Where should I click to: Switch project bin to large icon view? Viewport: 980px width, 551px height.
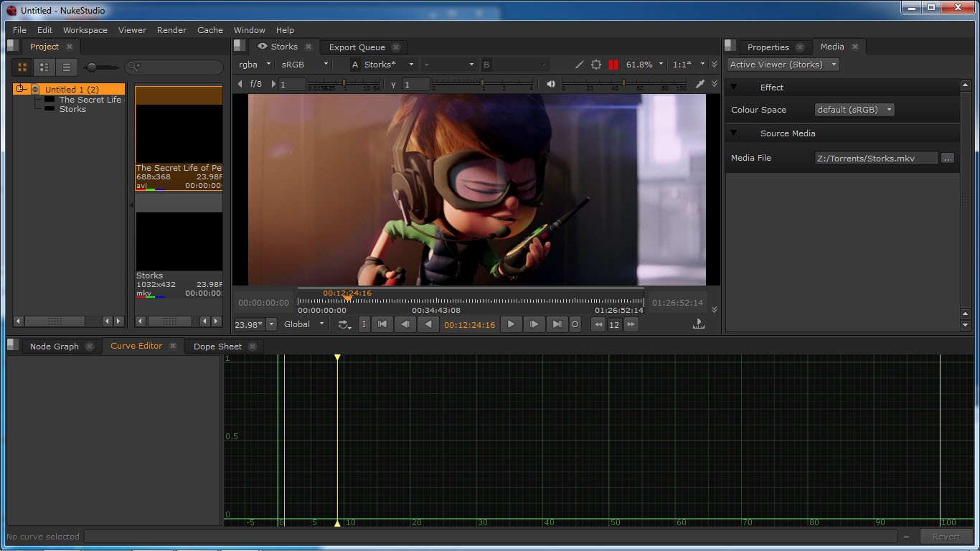point(22,67)
